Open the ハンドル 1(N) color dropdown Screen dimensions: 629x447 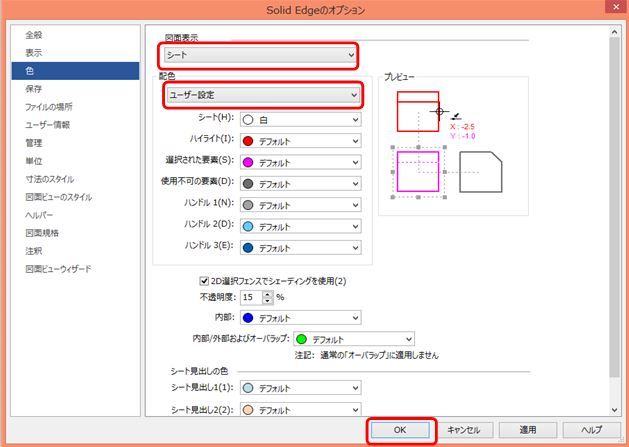pos(300,205)
